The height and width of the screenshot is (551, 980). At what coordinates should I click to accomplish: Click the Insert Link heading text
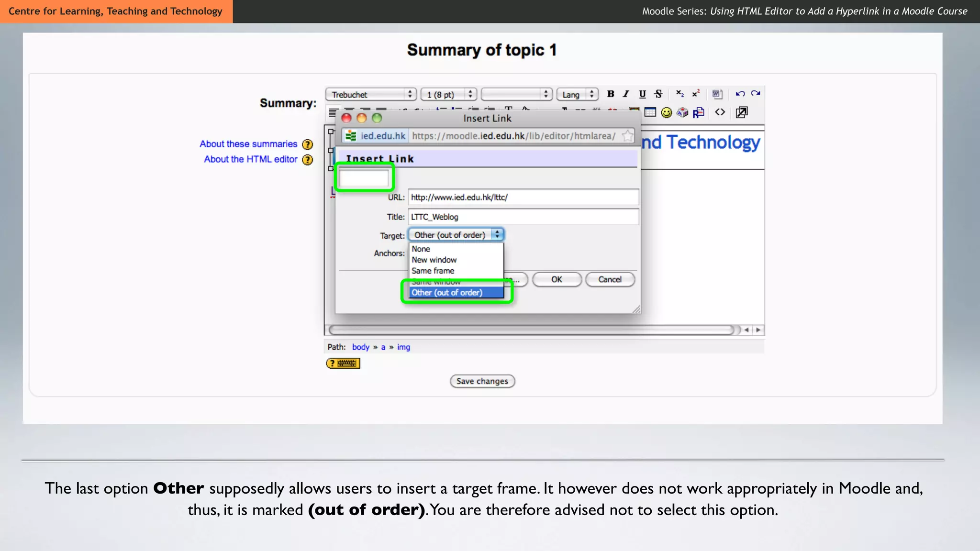(380, 159)
